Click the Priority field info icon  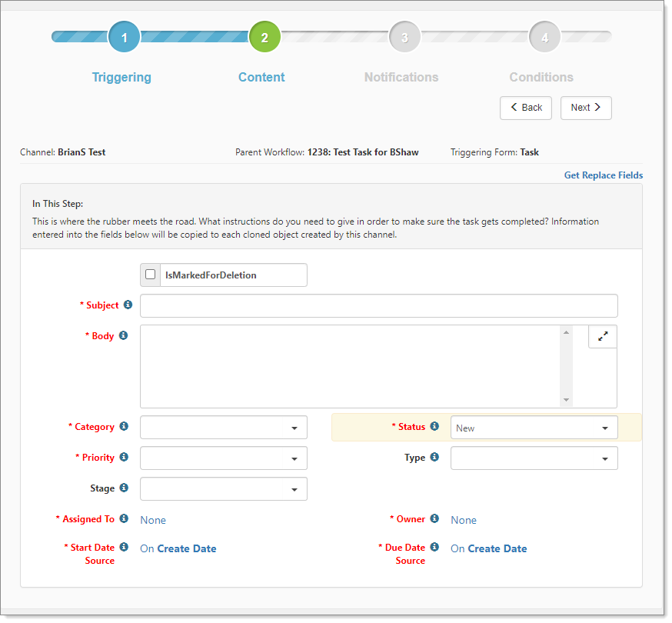[124, 457]
